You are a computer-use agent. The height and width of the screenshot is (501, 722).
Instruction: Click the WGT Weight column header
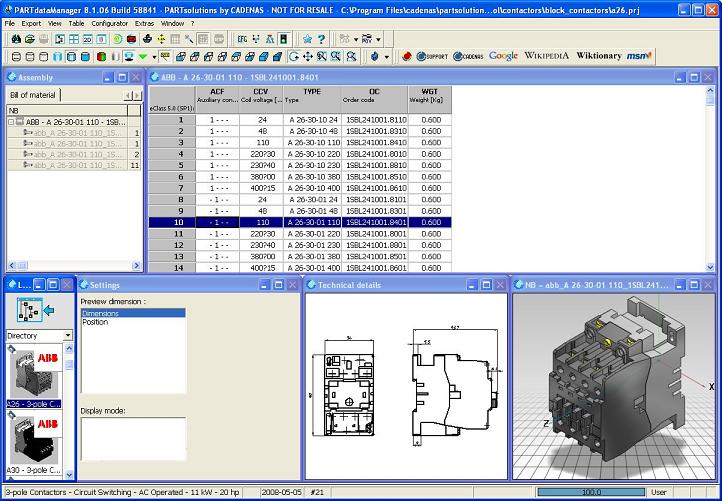pos(430,99)
